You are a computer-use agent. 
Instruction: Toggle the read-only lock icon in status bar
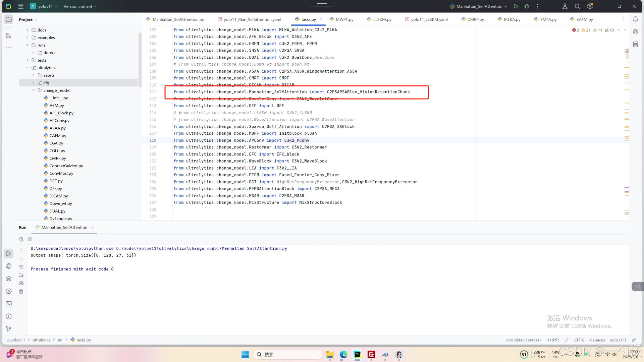[x=634, y=340]
